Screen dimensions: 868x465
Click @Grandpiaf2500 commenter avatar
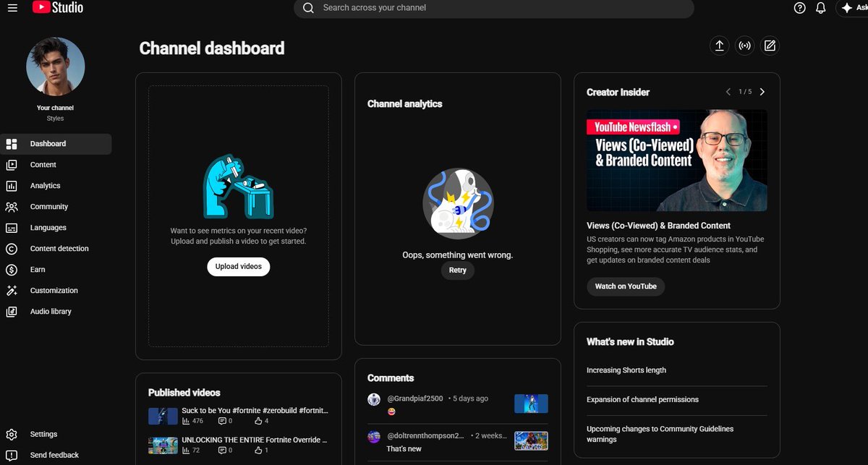coord(374,399)
